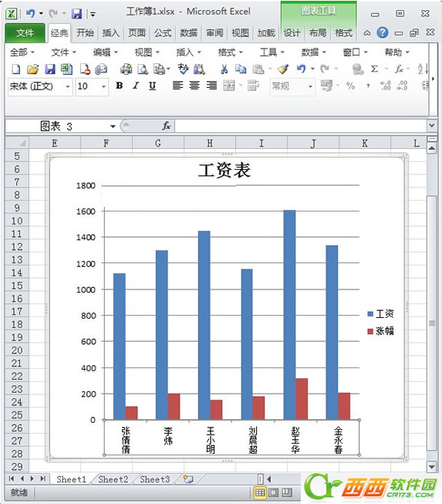Image resolution: width=442 pixels, height=504 pixels.
Task: Click the green 文件 button
Action: 25,32
